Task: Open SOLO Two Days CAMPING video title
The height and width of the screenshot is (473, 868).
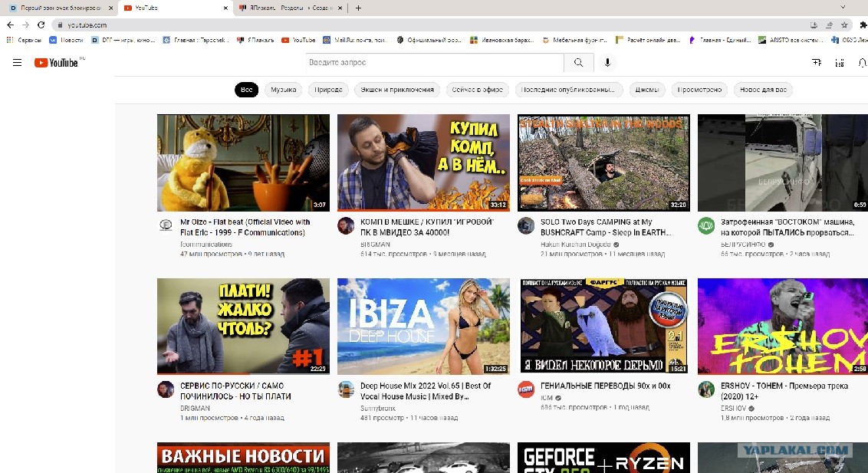Action: (x=606, y=228)
